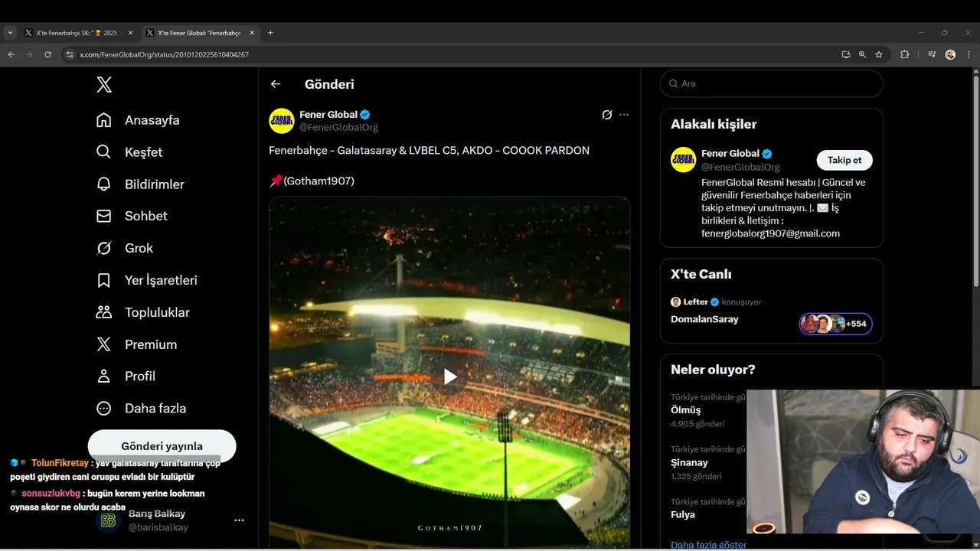Screen dimensions: 980x551
Task: Open Daha fazla circle icon
Action: tap(104, 409)
